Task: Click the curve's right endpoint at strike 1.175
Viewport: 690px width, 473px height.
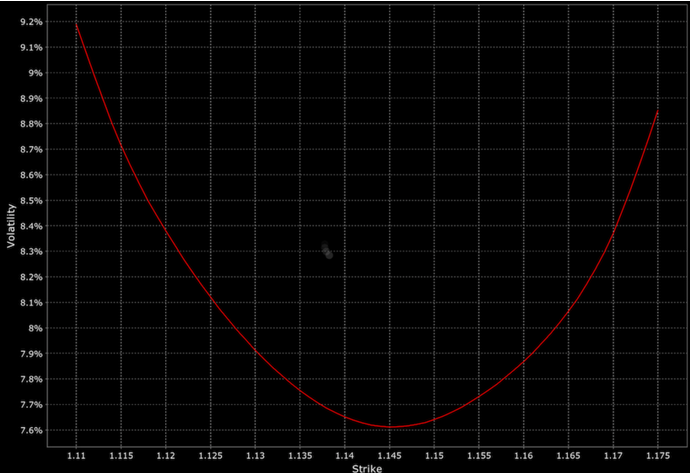Action: 657,111
